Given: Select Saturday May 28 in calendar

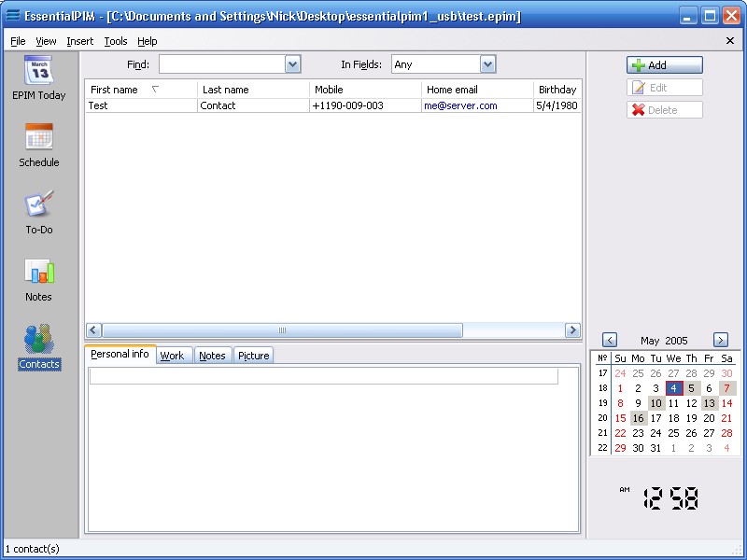Looking at the screenshot, I should 727,433.
